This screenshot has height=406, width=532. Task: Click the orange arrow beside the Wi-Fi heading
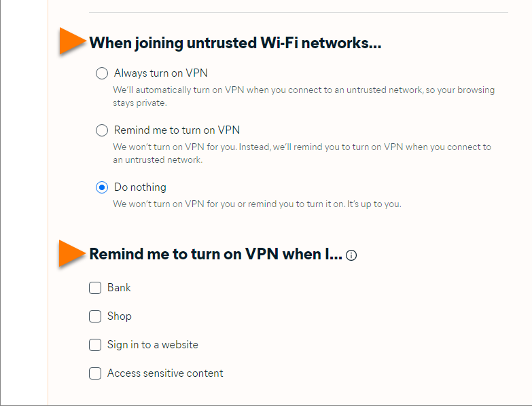point(72,41)
